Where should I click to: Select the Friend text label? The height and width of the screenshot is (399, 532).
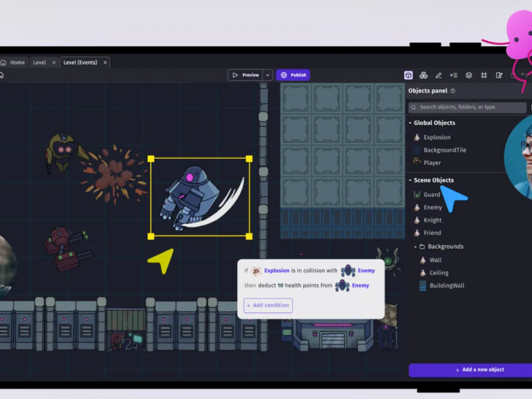coord(432,233)
